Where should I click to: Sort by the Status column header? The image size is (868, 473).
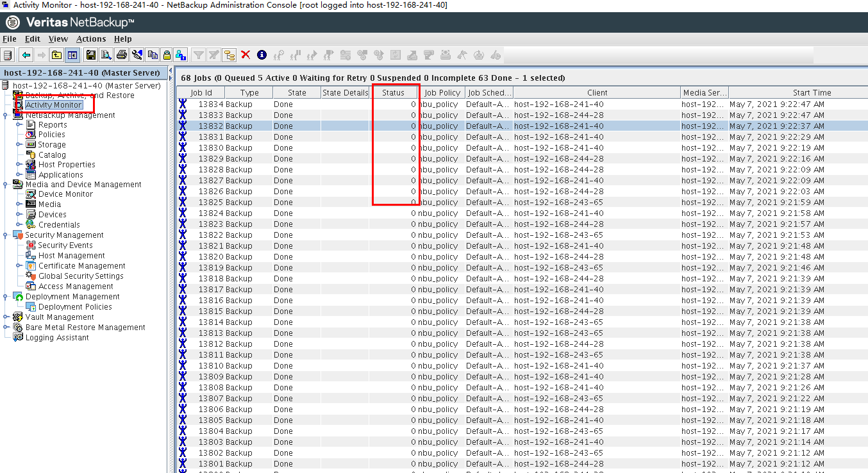tap(394, 93)
